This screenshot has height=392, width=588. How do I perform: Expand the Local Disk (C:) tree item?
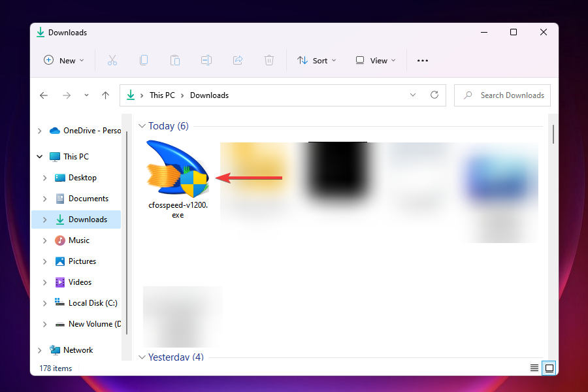(44, 302)
